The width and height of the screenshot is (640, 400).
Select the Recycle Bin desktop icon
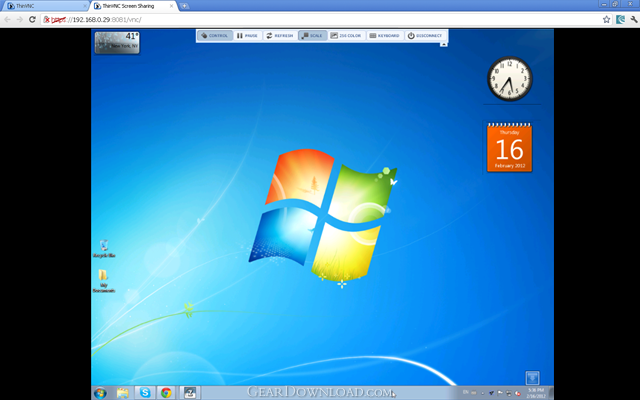pos(104,248)
